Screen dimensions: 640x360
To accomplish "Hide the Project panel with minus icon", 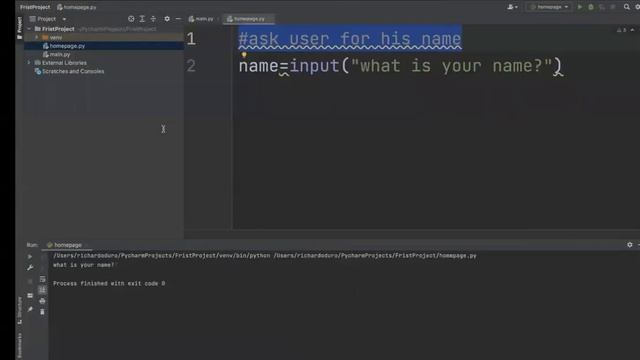I will pos(178,19).
